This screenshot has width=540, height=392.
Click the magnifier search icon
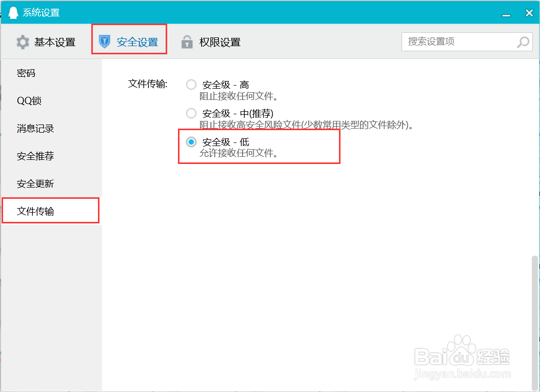pos(523,42)
